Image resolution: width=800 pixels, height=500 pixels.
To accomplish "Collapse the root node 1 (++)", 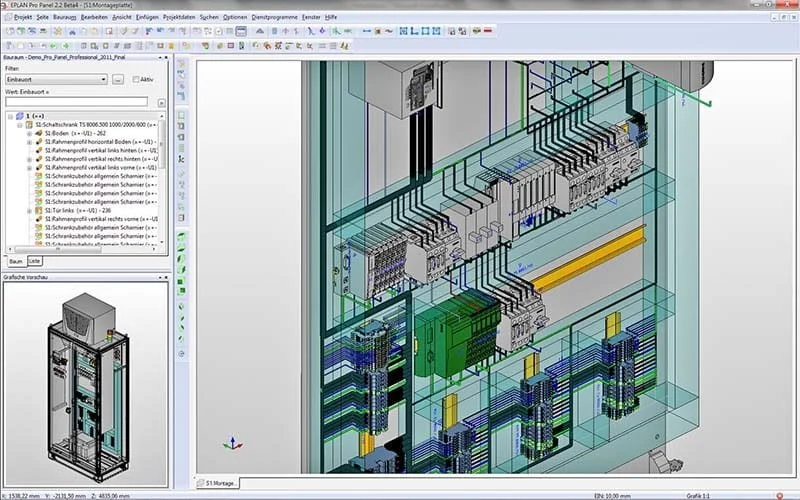I will [x=10, y=116].
